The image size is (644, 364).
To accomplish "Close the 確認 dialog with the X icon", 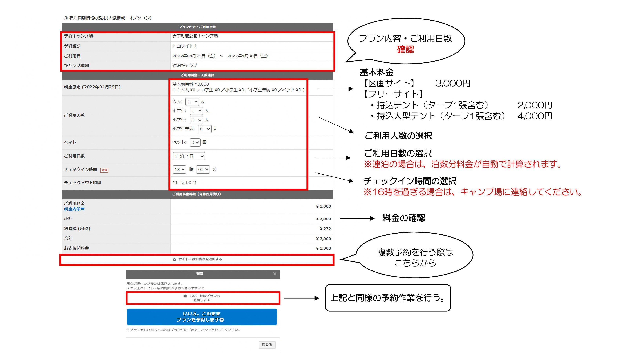I will pos(275,274).
